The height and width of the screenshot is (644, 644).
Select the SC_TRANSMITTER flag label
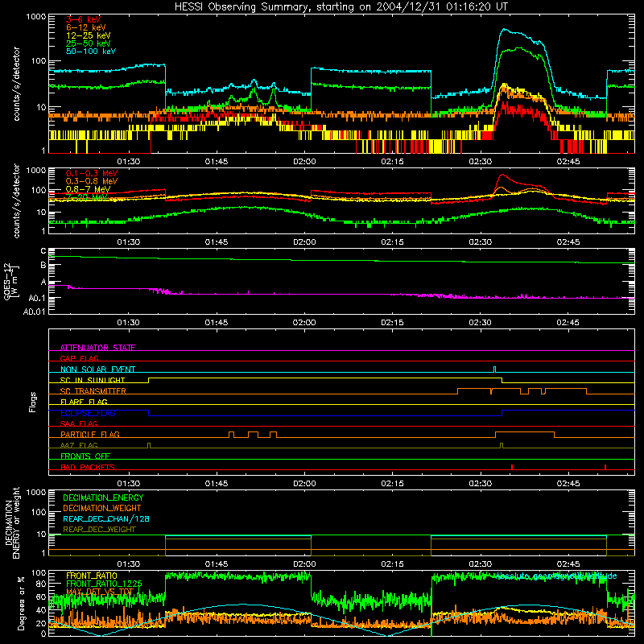93,391
